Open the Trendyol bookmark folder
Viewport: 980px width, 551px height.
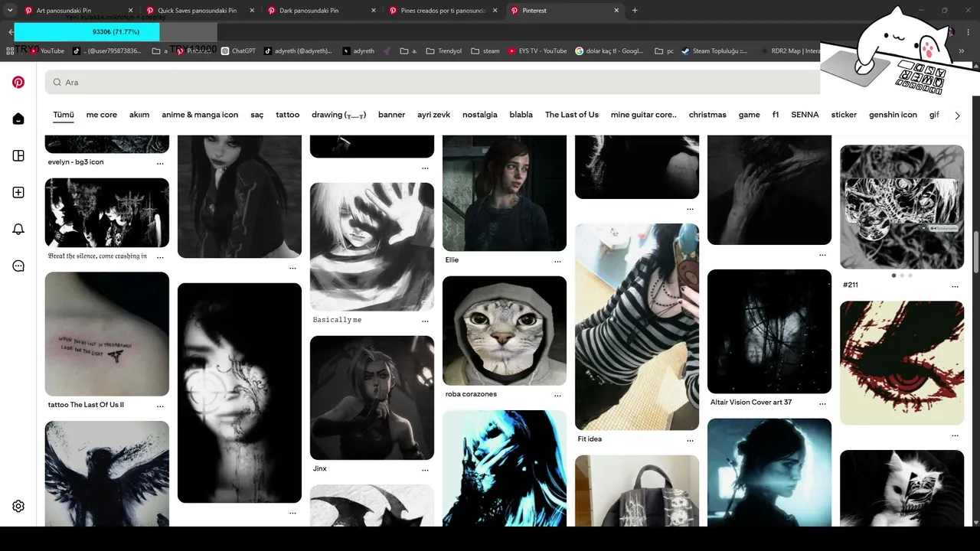point(444,51)
